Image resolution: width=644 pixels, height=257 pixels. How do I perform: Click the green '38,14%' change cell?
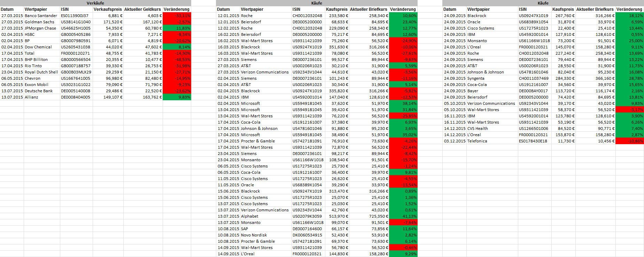pyautogui.click(x=403, y=103)
